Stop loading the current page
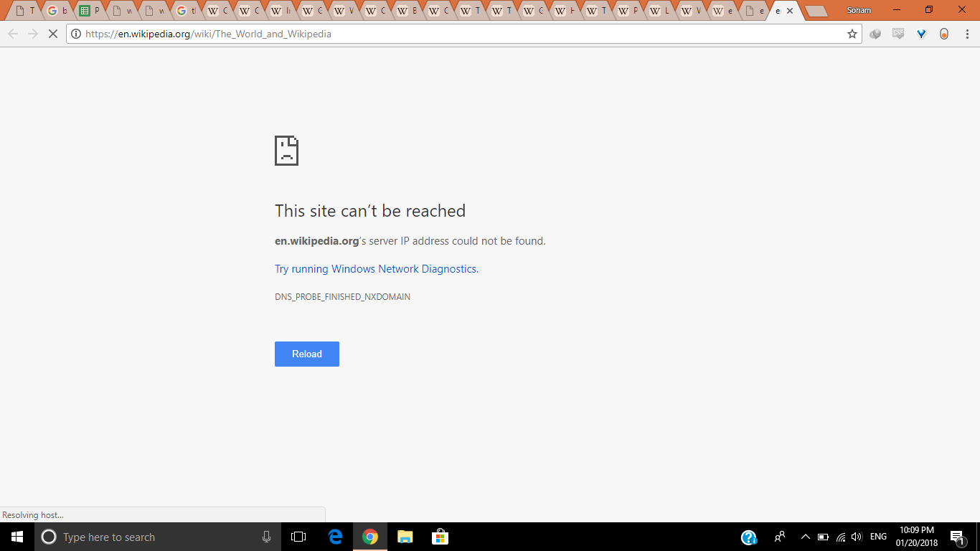 (x=52, y=34)
